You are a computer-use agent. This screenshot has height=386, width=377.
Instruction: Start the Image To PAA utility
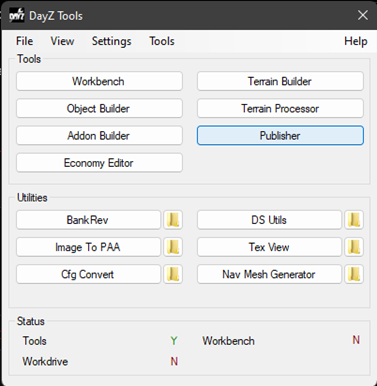pos(89,247)
